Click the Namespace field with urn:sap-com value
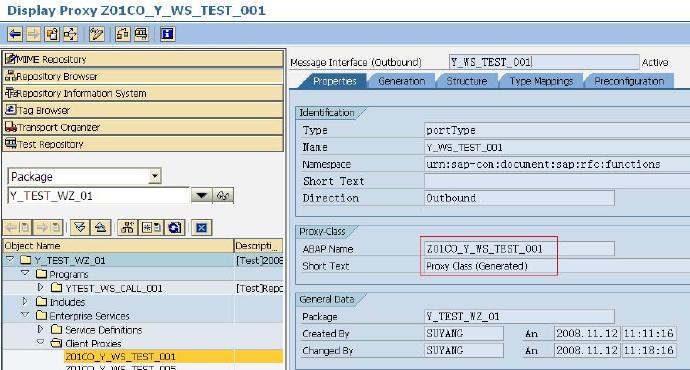Viewport: 690px width, 370px height. click(x=557, y=164)
